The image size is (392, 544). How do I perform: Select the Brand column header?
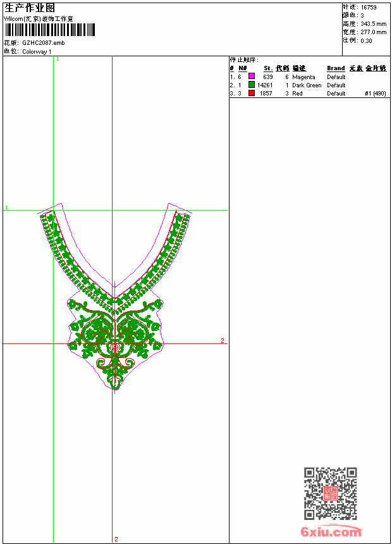point(336,68)
